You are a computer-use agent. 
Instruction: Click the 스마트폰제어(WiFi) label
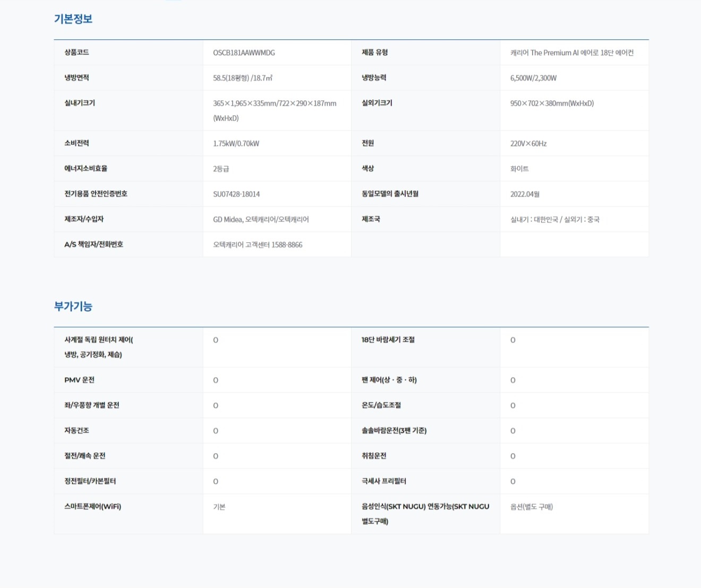click(92, 506)
